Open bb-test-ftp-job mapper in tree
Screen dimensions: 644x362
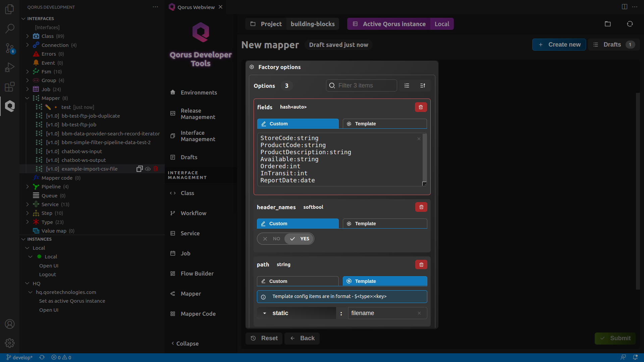79,124
